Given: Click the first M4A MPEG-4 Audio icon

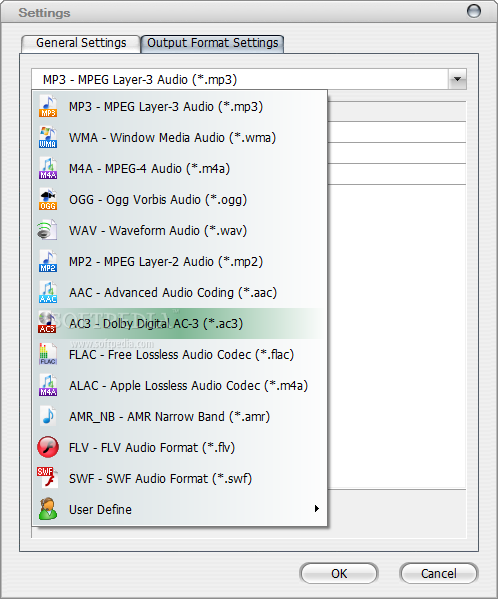Looking at the screenshot, I should 48,168.
